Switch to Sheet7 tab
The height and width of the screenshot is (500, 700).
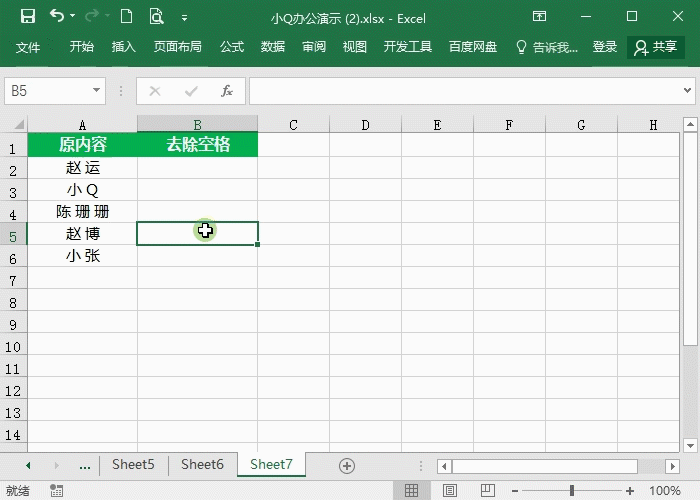(271, 465)
